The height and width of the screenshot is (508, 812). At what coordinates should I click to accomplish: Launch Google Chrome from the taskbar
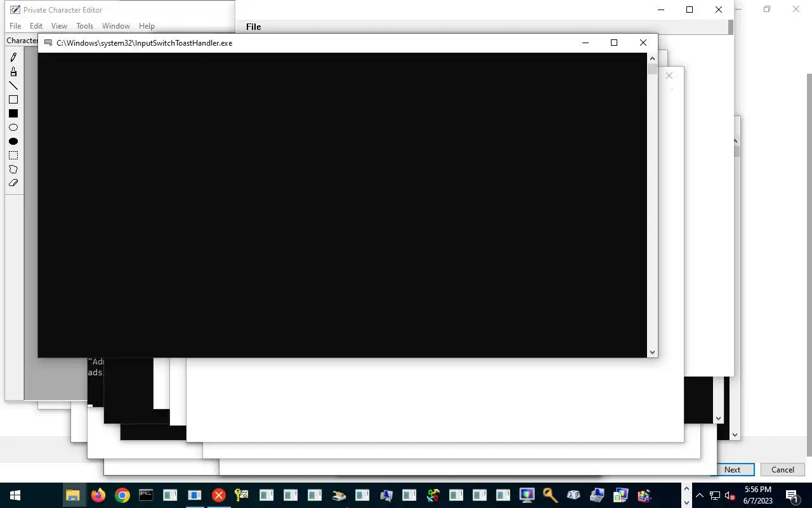point(122,495)
